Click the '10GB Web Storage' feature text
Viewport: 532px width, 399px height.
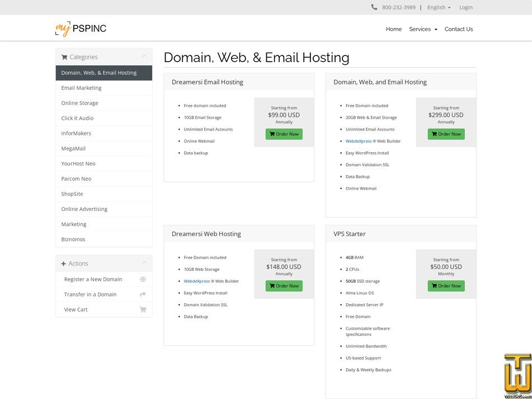[x=201, y=269]
